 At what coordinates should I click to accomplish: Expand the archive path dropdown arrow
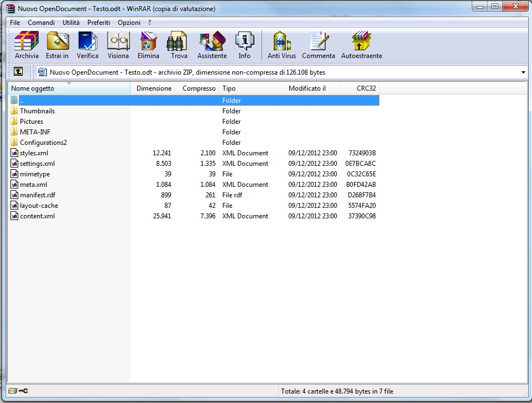click(x=523, y=72)
